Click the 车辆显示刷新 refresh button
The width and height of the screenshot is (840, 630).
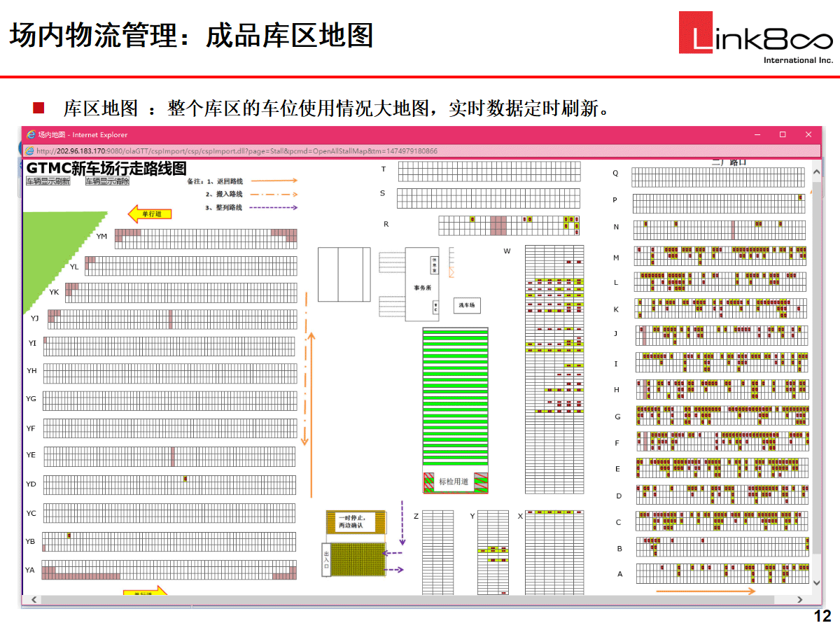[48, 181]
